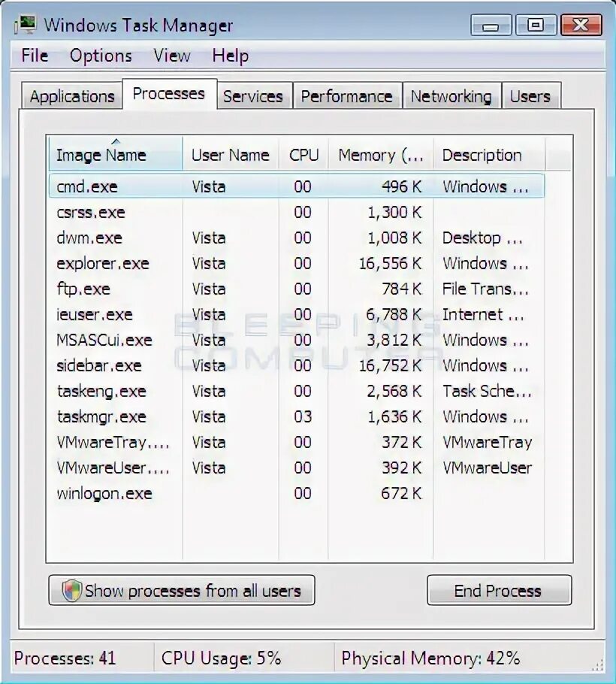The image size is (616, 684).
Task: Select the Processes tab
Action: [x=169, y=94]
